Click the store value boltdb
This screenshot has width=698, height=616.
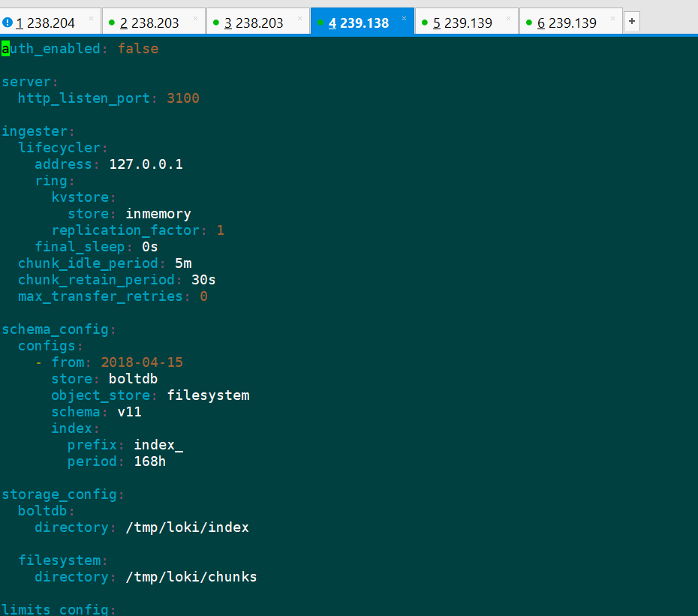(x=134, y=379)
